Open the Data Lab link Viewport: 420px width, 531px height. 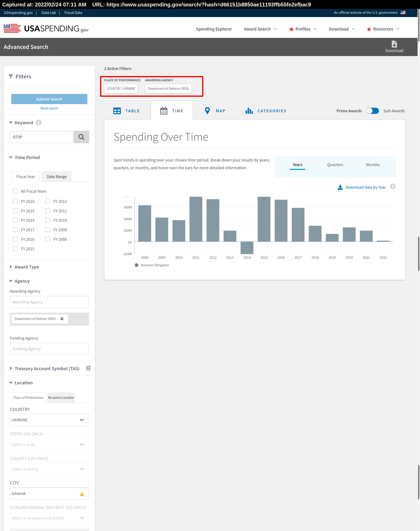(48, 13)
